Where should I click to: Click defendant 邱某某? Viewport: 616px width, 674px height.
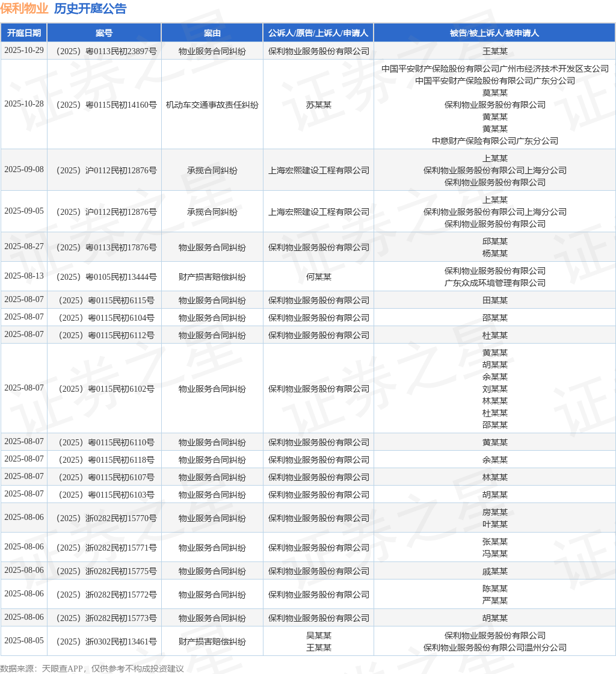495,241
